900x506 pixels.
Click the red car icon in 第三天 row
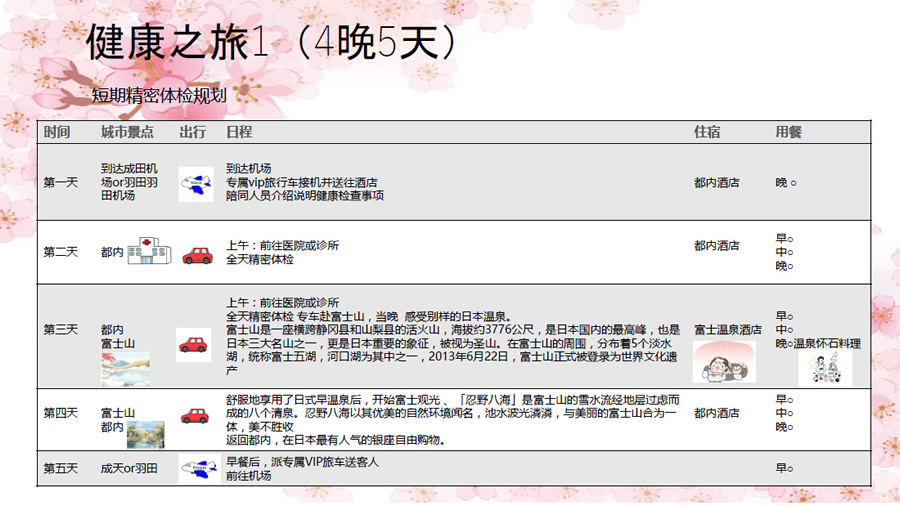tap(194, 346)
